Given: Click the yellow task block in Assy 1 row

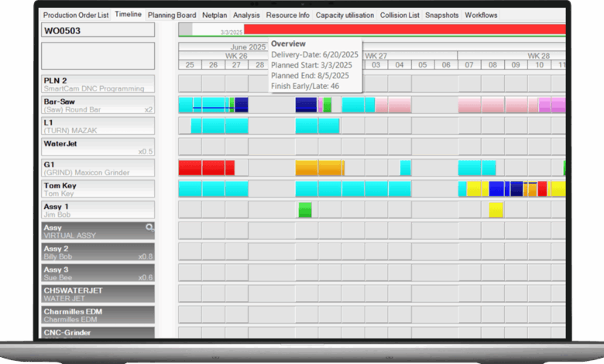Looking at the screenshot, I should click(496, 210).
